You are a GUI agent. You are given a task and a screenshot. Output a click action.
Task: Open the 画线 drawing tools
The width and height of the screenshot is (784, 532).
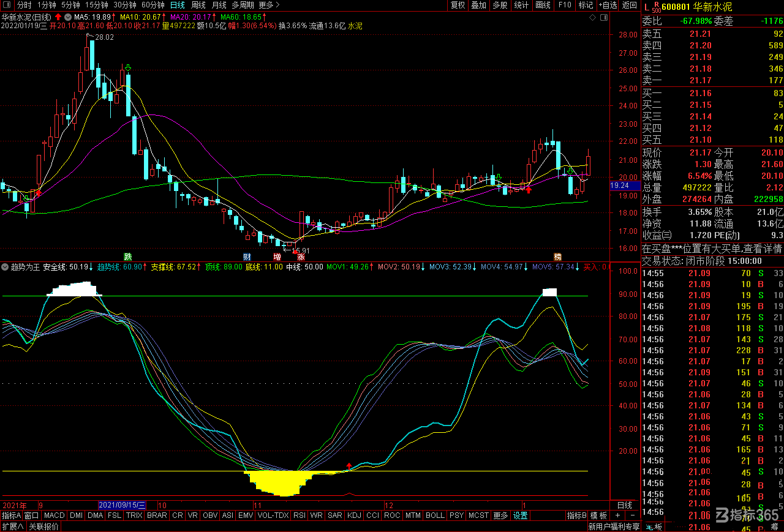pyautogui.click(x=543, y=5)
